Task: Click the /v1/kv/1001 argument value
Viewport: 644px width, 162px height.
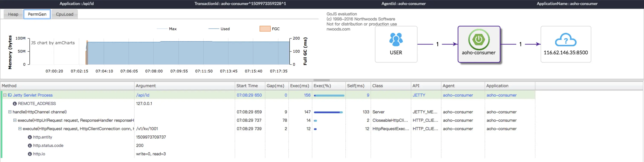Action: tap(147, 129)
